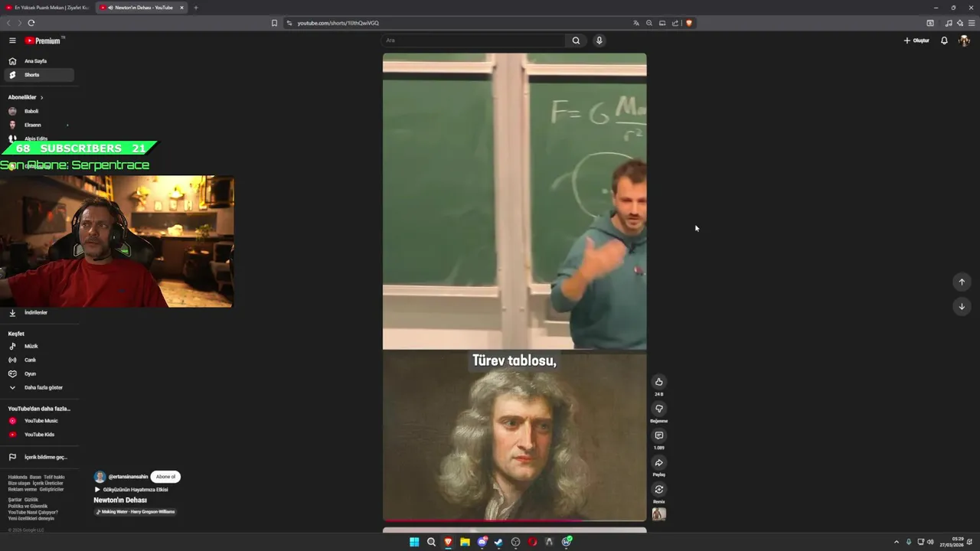Open YouTube Music link
The image size is (980, 551).
(x=38, y=421)
